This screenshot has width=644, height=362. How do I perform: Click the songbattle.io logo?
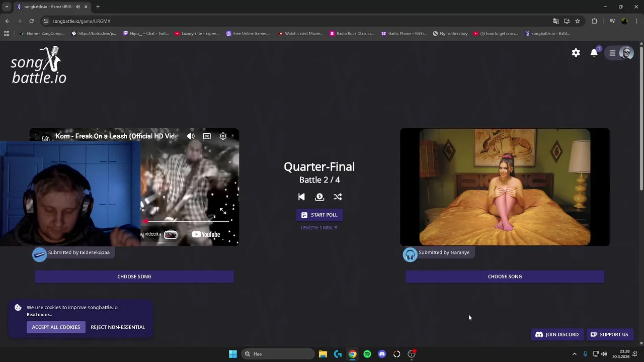[x=39, y=65]
